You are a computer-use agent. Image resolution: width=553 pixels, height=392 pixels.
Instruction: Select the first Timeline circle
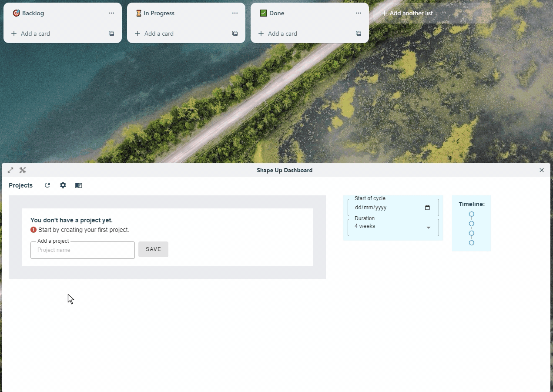[472, 214]
